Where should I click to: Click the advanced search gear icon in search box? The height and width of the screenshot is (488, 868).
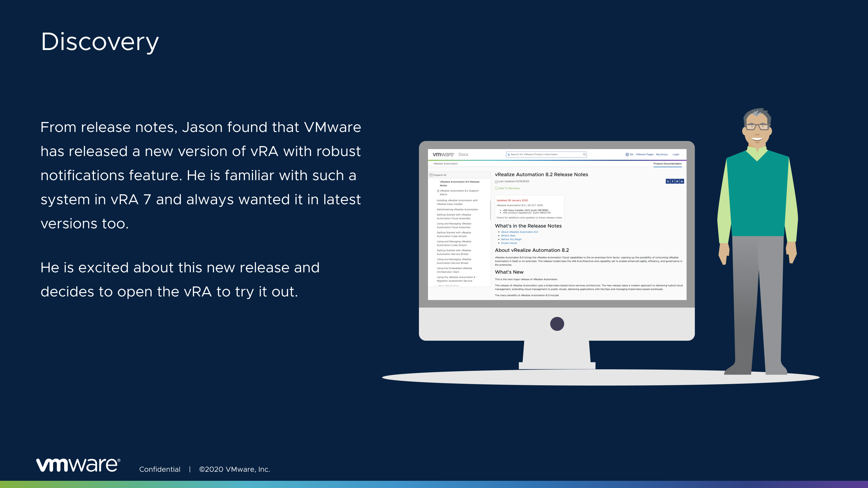pos(584,154)
